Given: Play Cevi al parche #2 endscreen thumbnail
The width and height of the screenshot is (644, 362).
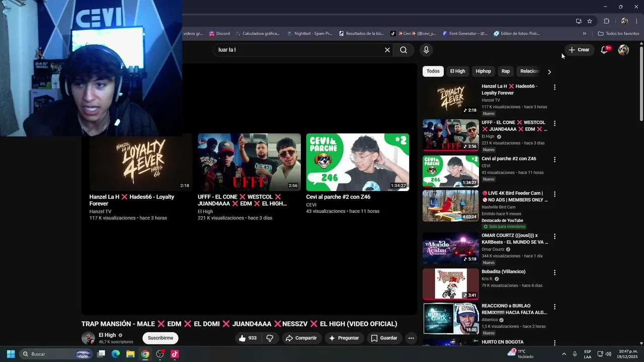Looking at the screenshot, I should point(358,162).
